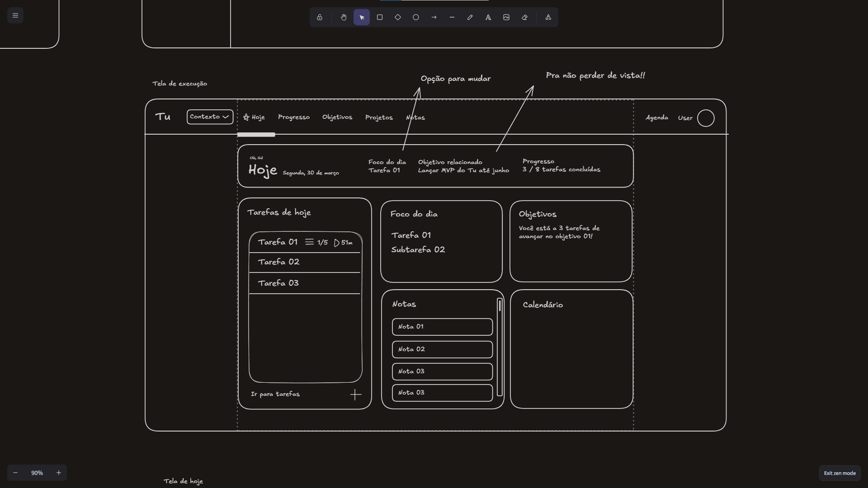Image resolution: width=868 pixels, height=488 pixels.
Task: Click the large Hoje heading
Action: (263, 170)
